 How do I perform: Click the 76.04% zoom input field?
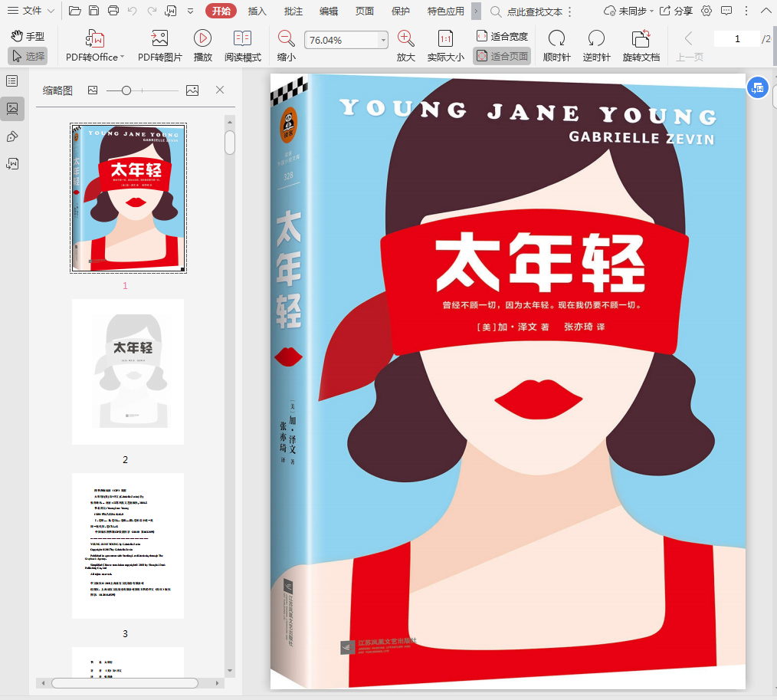pyautogui.click(x=341, y=40)
